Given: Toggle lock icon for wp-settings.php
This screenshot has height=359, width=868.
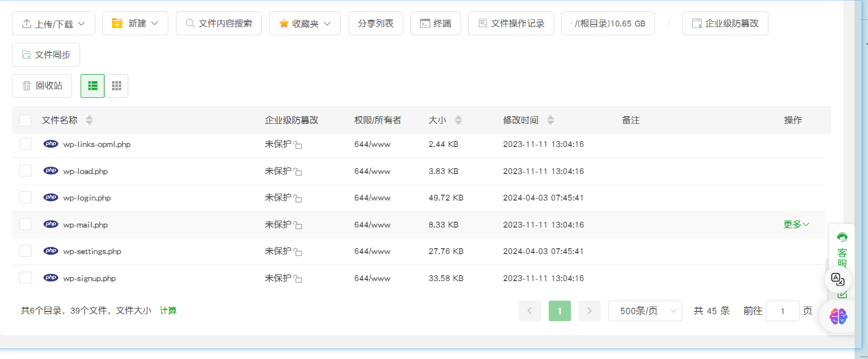Looking at the screenshot, I should 298,252.
